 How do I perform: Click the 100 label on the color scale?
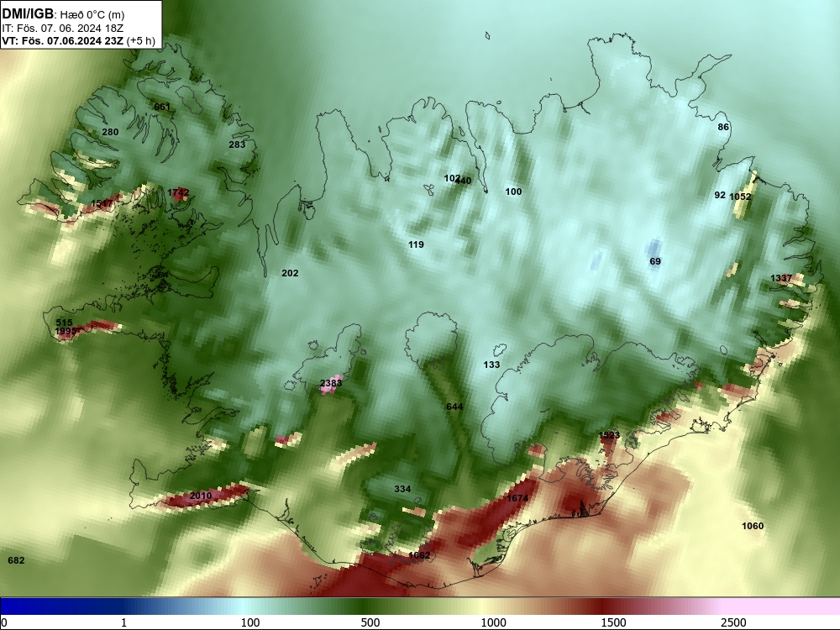pyautogui.click(x=250, y=622)
